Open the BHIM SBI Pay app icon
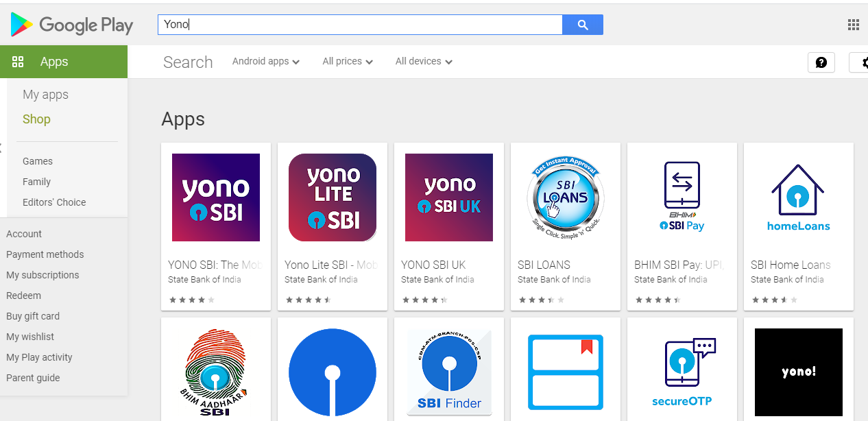This screenshot has height=421, width=868. (682, 197)
